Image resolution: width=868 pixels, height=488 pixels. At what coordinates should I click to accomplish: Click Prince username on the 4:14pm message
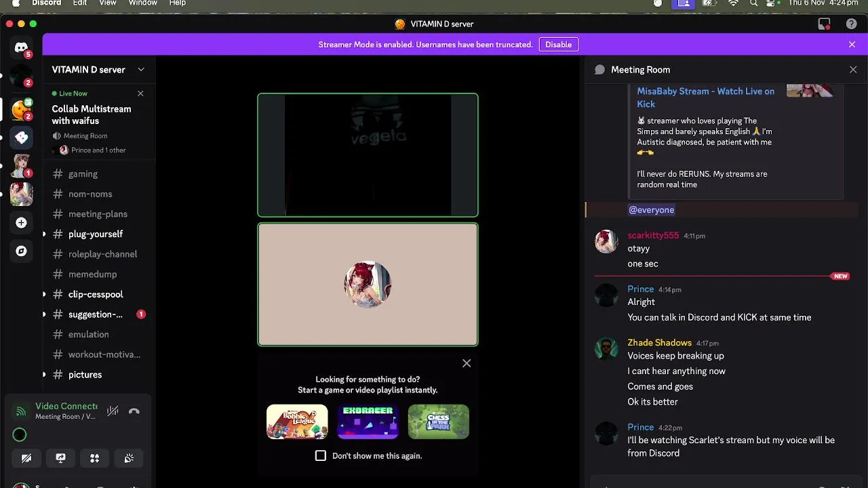pos(640,289)
